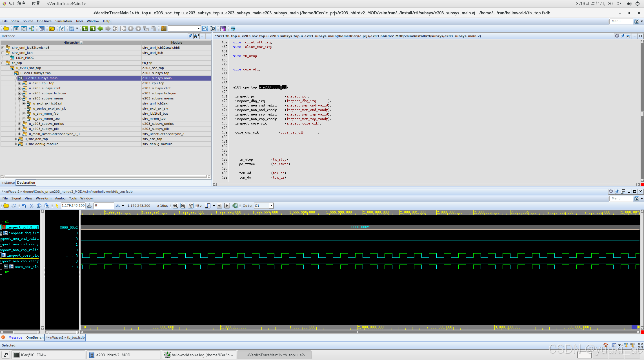Click the green trace driver icon
644x360 pixels.
coord(85,28)
